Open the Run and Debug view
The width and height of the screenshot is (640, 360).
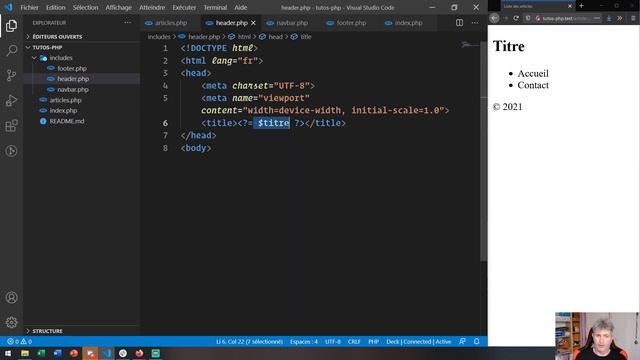click(11, 100)
